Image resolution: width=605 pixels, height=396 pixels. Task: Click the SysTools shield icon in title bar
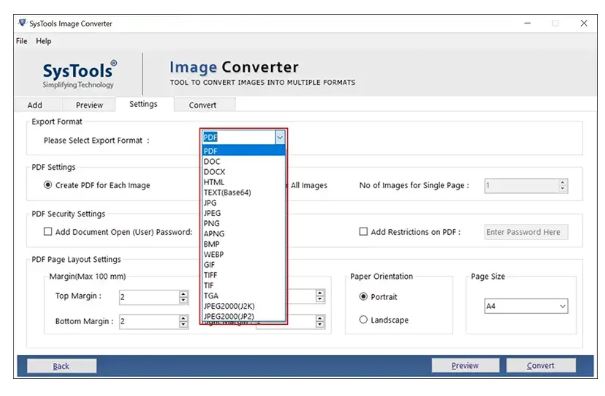(22, 23)
